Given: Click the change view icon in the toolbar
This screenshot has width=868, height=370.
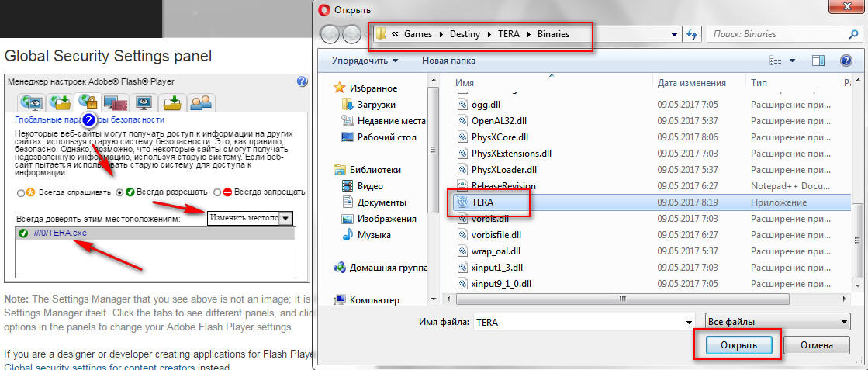Looking at the screenshot, I should (776, 61).
